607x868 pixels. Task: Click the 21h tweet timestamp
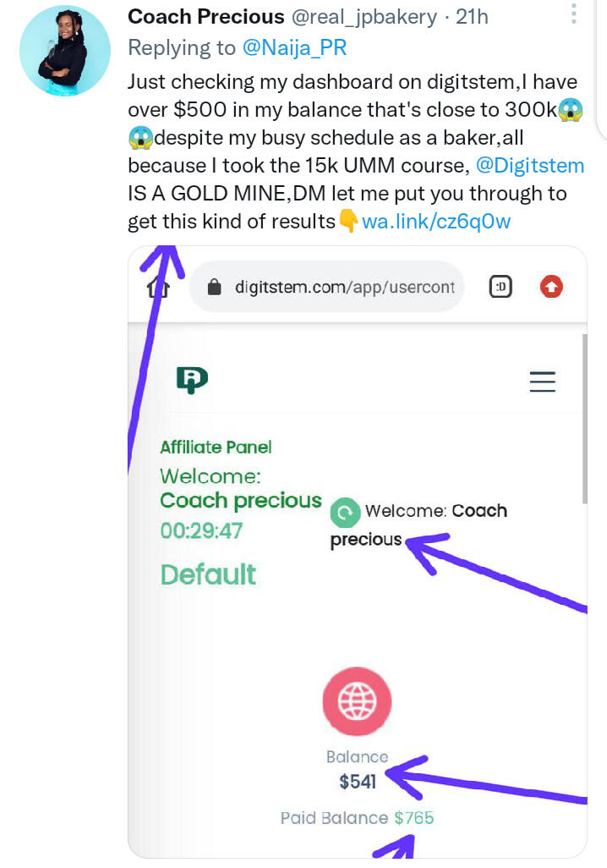[x=472, y=16]
